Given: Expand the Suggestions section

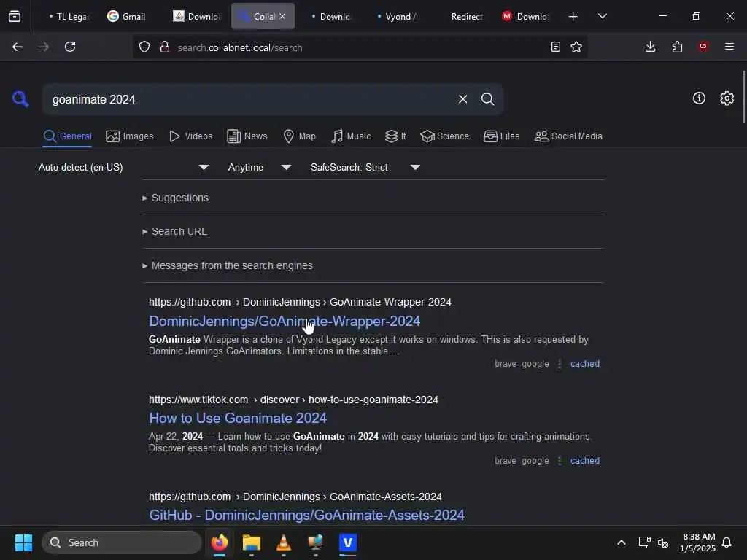Looking at the screenshot, I should pos(175,198).
